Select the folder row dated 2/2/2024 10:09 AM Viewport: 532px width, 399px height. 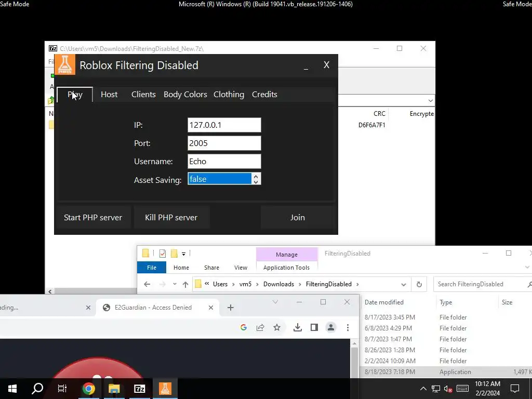pyautogui.click(x=446, y=361)
